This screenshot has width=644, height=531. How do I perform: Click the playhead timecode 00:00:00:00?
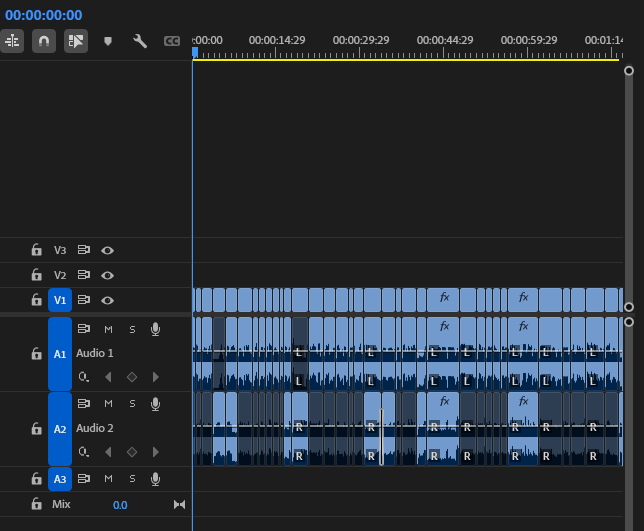(x=44, y=15)
